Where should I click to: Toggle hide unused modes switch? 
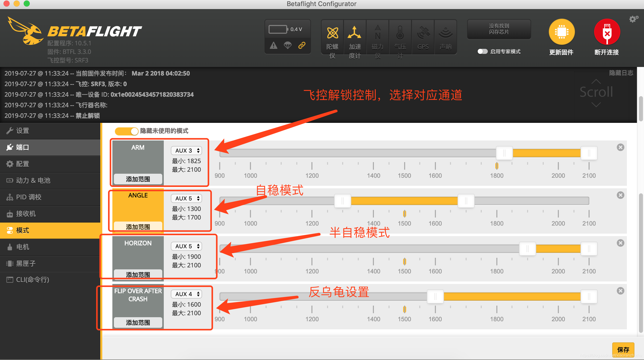point(126,131)
